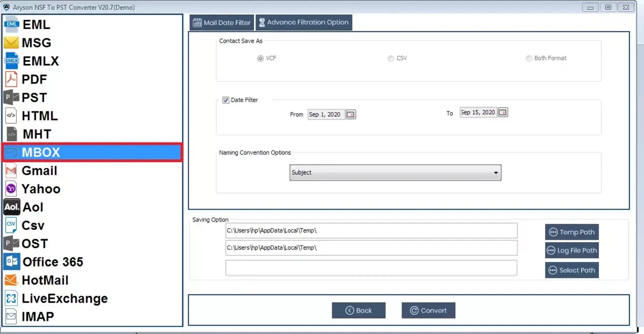This screenshot has width=644, height=334.
Task: Select the PDF format icon
Action: pyautogui.click(x=11, y=79)
